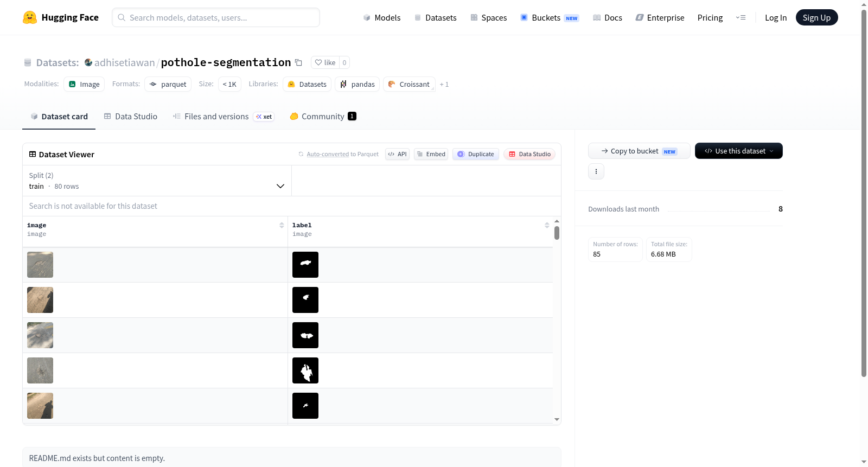868x467 pixels.
Task: Click the page vertical scrollbar
Action: [864, 193]
